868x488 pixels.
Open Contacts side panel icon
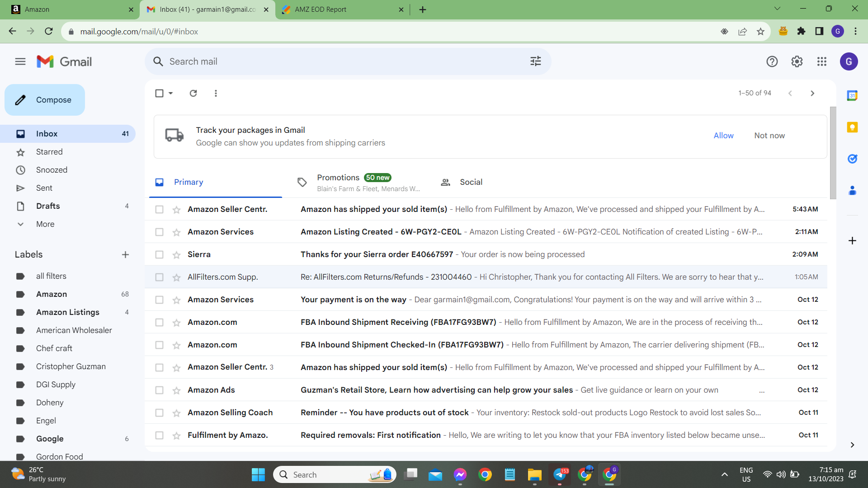(x=852, y=191)
